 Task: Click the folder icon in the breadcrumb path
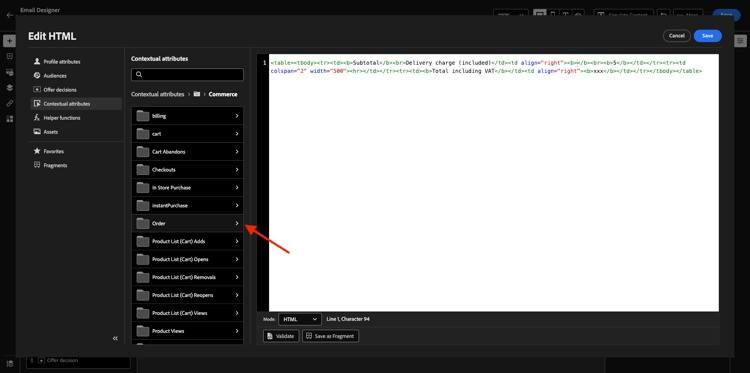tap(197, 94)
